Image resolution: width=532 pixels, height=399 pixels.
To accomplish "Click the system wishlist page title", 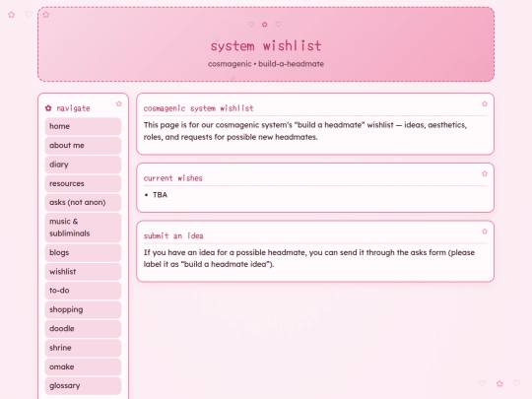I will [x=266, y=45].
